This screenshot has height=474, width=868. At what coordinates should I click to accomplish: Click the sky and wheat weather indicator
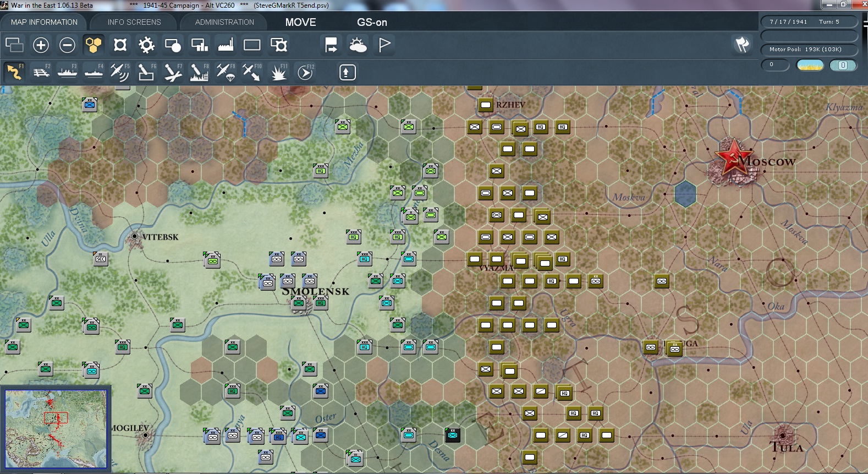[810, 65]
